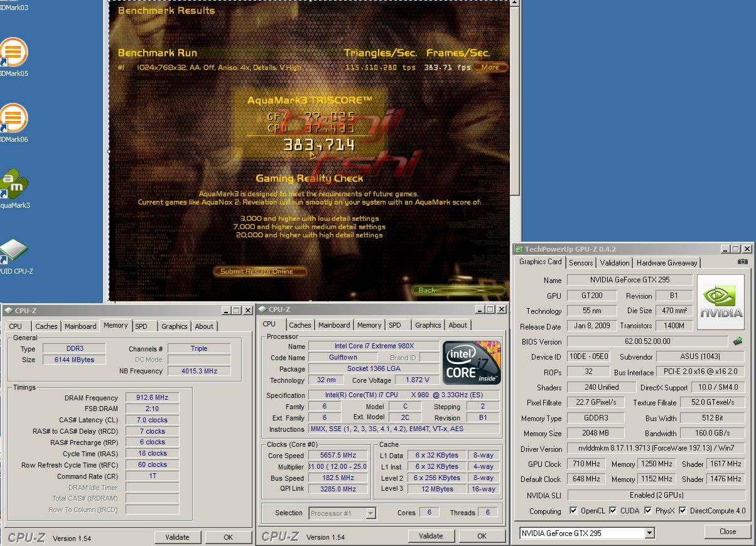Click the TechPowerUp GPU-Z title bar icon
This screenshot has height=546, width=756.
[519, 249]
